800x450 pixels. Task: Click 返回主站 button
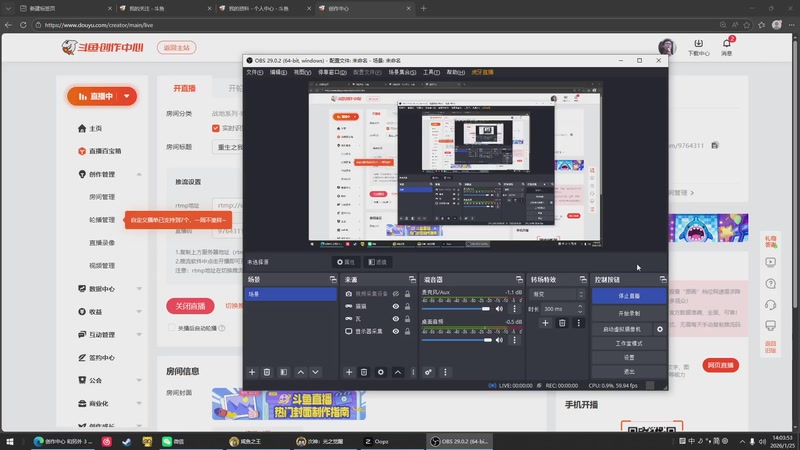click(x=177, y=47)
